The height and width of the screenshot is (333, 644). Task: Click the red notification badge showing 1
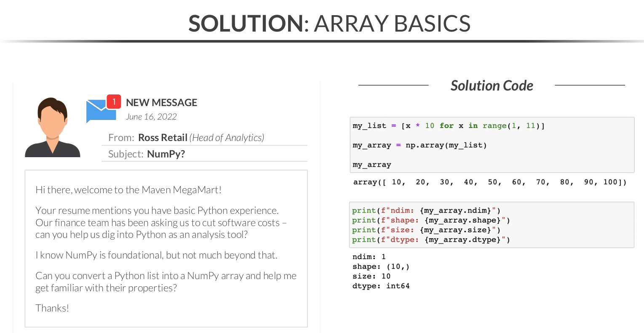[114, 102]
